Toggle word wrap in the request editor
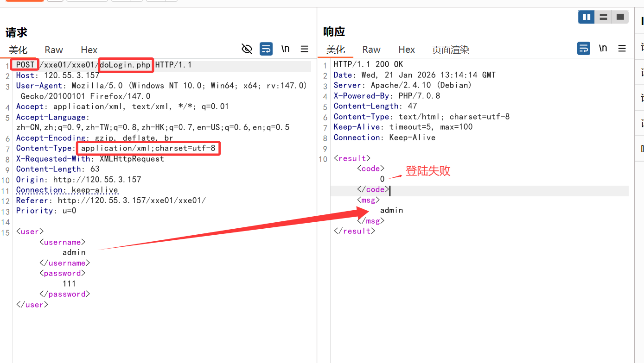This screenshot has height=363, width=644. 266,49
